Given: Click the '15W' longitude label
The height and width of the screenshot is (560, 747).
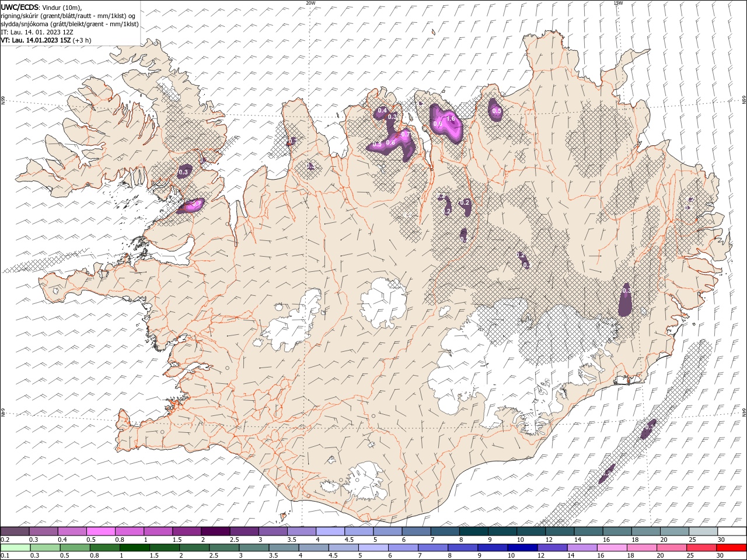Looking at the screenshot, I should pos(618,3).
